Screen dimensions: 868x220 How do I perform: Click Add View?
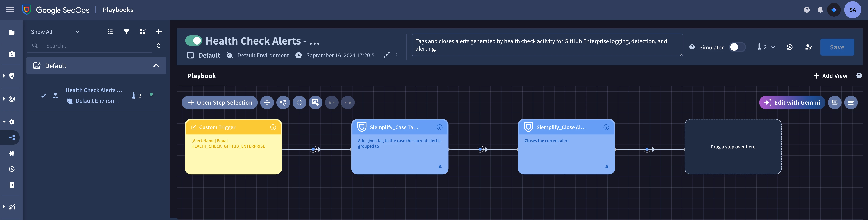830,76
